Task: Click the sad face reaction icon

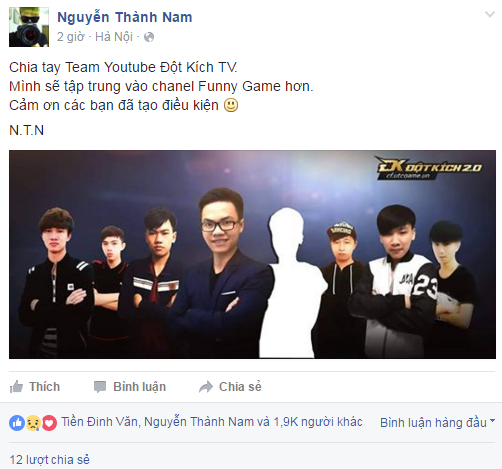Action: (33, 423)
